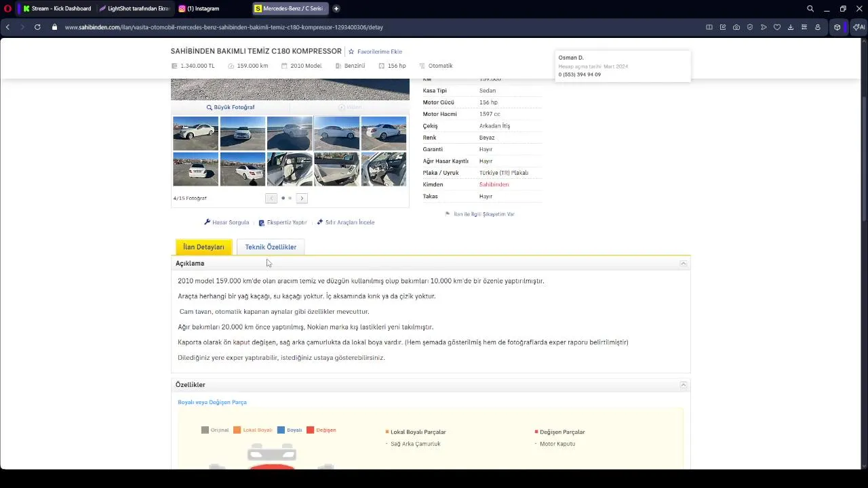Click the blue Boyalı legend swatch
The height and width of the screenshot is (488, 868).
[x=281, y=430]
